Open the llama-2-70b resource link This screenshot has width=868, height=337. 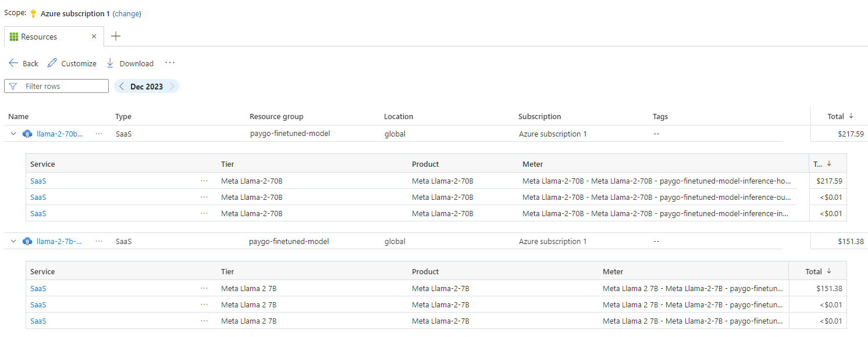tap(59, 134)
